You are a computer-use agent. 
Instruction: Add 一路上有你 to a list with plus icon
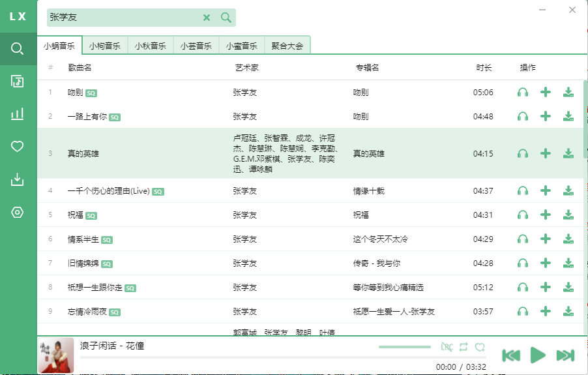[x=546, y=117]
